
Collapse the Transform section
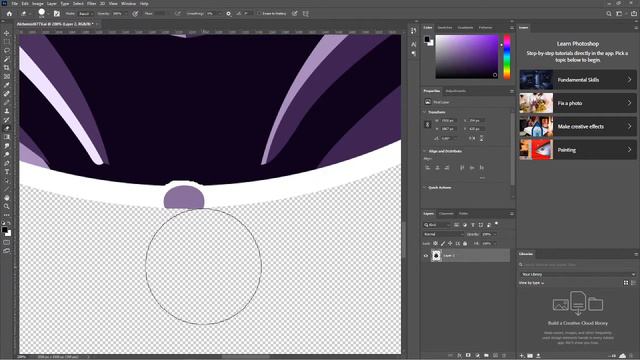coord(424,112)
